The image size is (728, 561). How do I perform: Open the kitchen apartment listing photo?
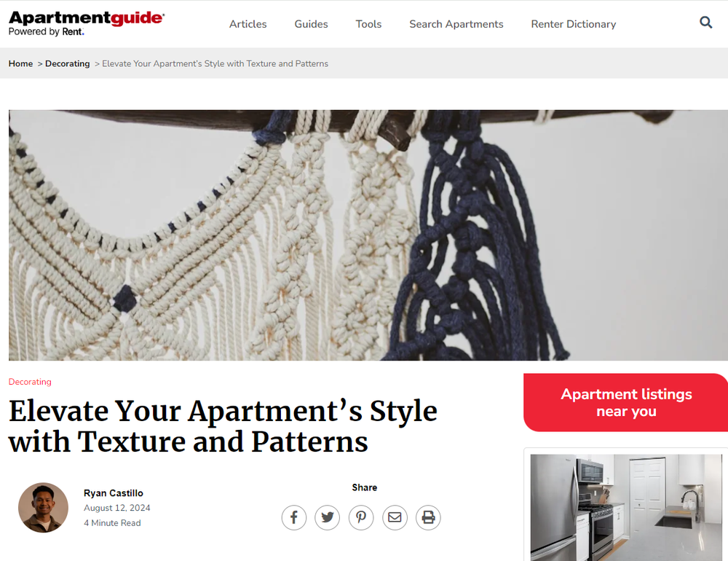pos(626,508)
